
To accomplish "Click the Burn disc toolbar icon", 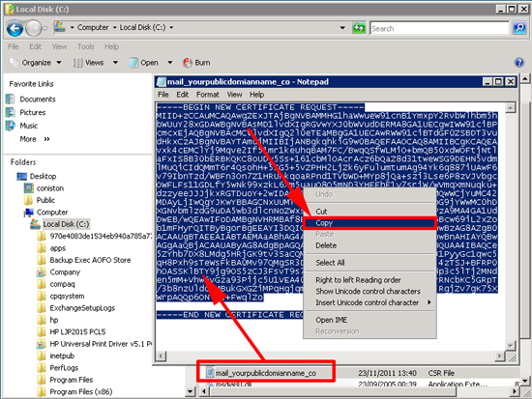I will click(x=188, y=63).
